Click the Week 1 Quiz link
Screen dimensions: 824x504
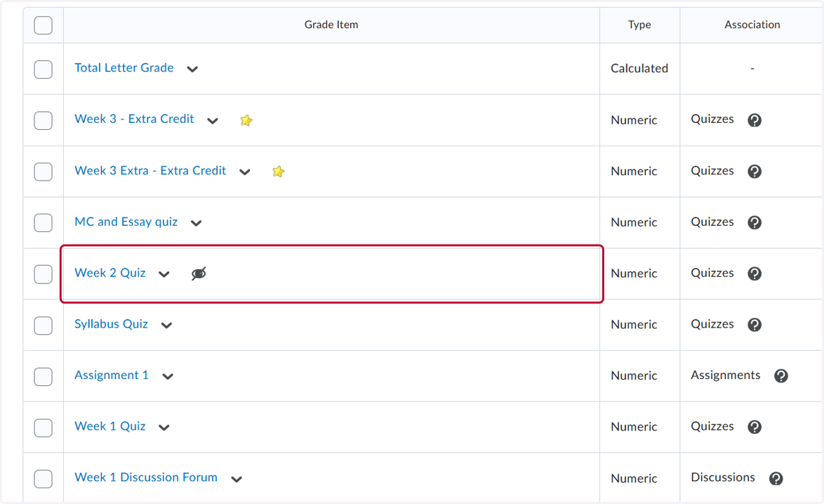tap(111, 426)
